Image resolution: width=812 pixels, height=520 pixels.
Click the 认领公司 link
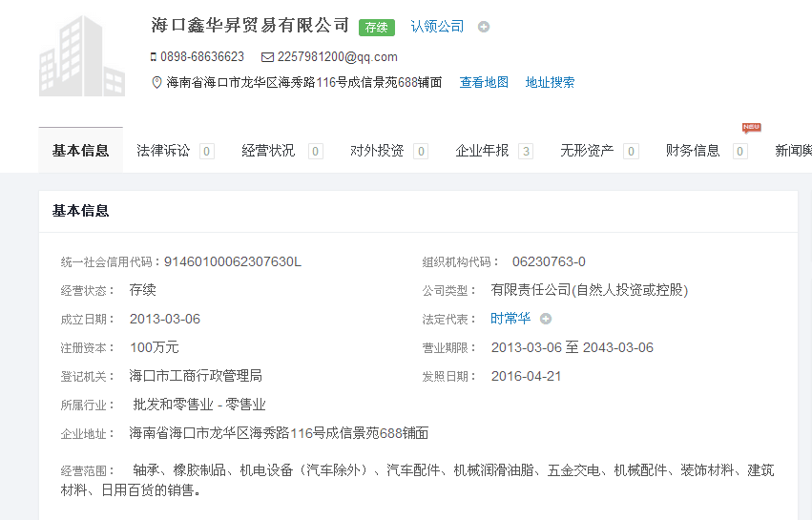pos(437,27)
